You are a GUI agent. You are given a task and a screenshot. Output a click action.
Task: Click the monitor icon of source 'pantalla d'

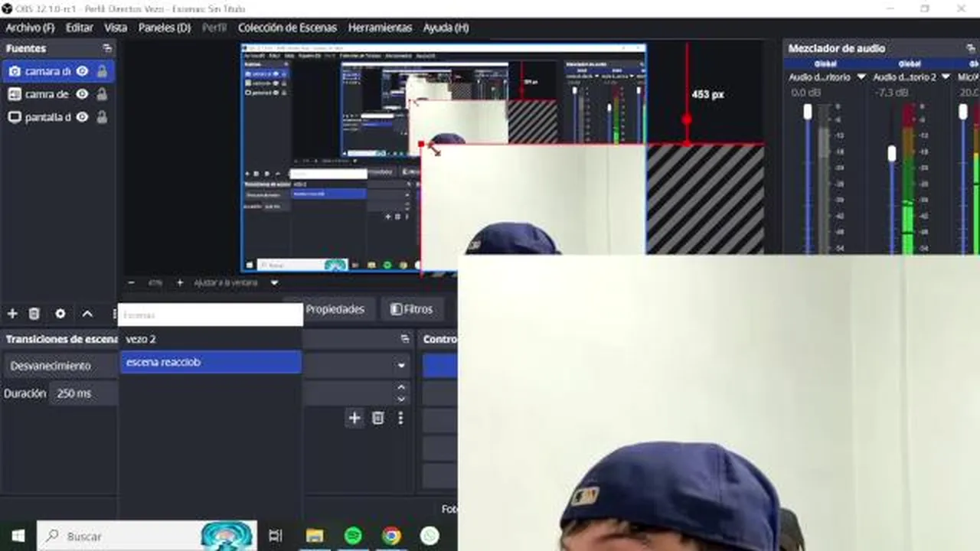(x=15, y=117)
